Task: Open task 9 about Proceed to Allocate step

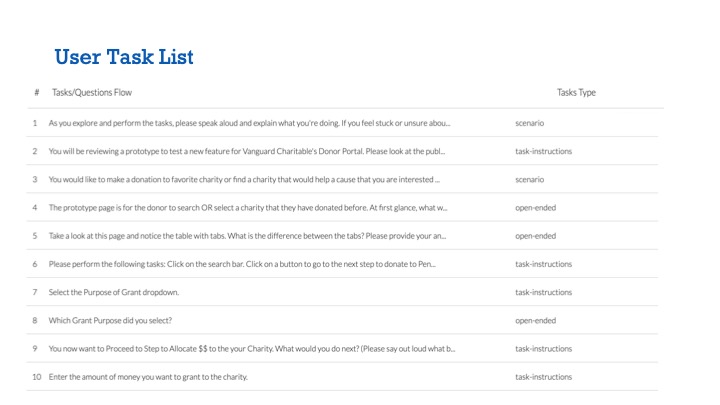Action: (251, 349)
